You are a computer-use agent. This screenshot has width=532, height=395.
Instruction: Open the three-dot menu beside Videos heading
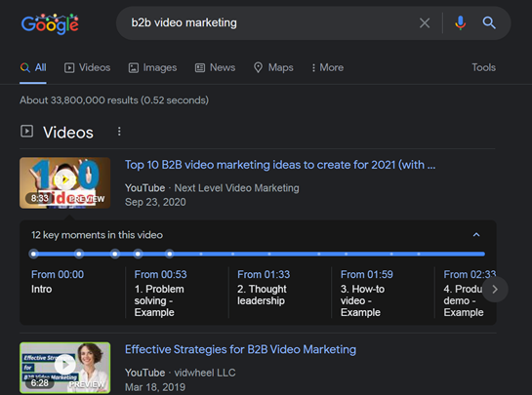[119, 132]
